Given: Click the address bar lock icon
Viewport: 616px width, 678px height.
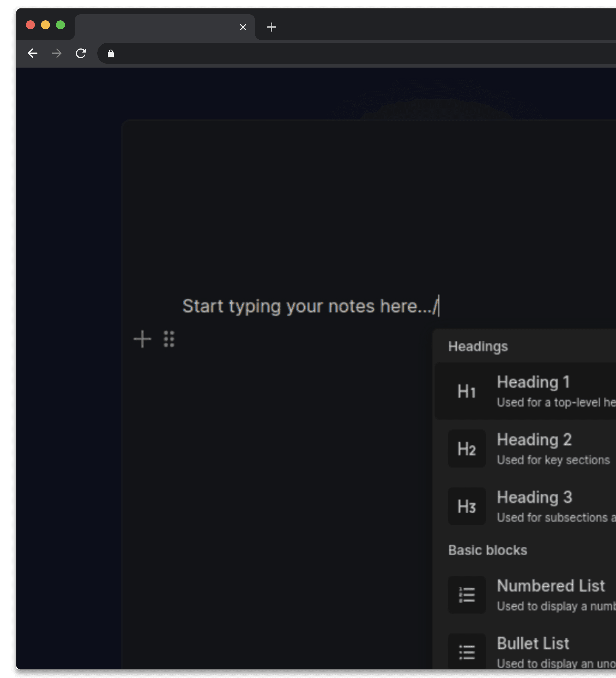Looking at the screenshot, I should pos(111,54).
